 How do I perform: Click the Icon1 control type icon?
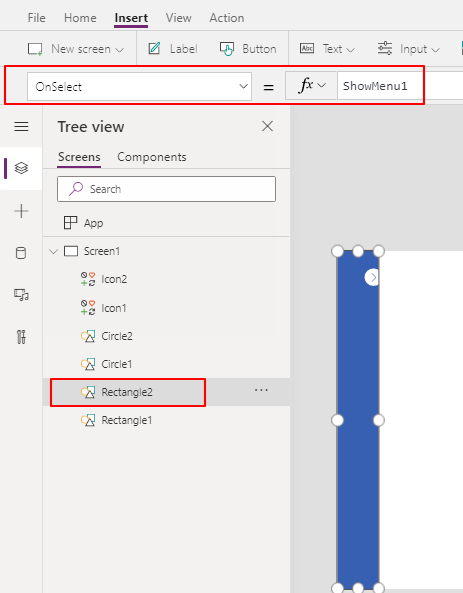[x=88, y=307]
